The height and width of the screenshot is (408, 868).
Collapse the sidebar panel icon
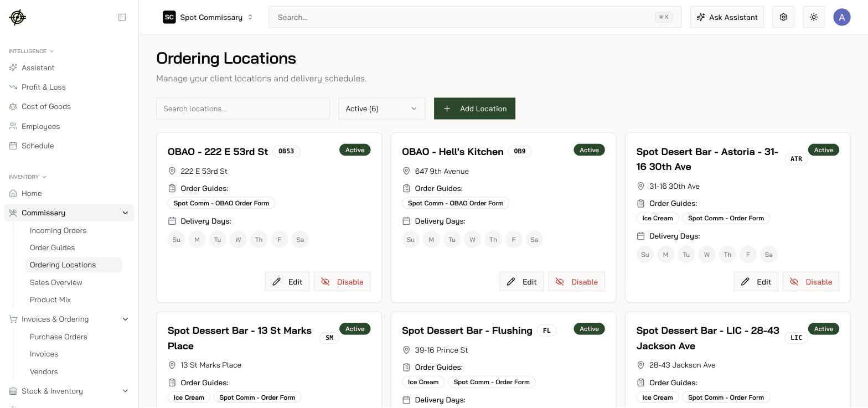122,17
